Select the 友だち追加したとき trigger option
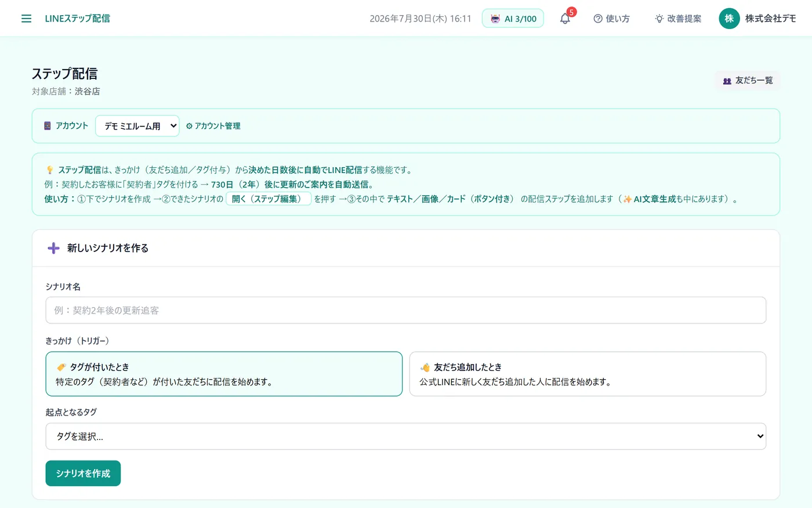The height and width of the screenshot is (508, 812). coord(588,374)
